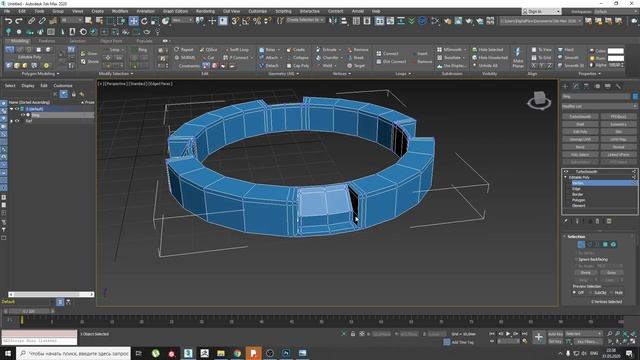
Task: Click remove modifier trash icon
Action: [597, 221]
